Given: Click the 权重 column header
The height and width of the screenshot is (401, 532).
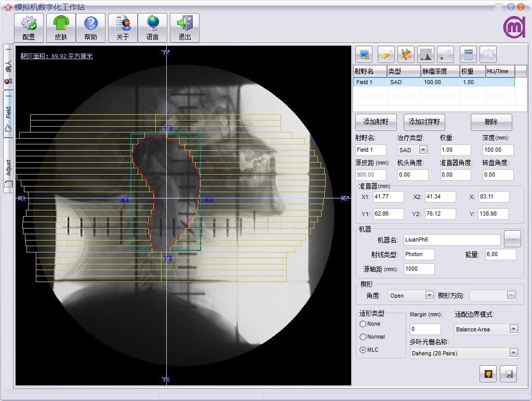Looking at the screenshot, I should click(473, 71).
